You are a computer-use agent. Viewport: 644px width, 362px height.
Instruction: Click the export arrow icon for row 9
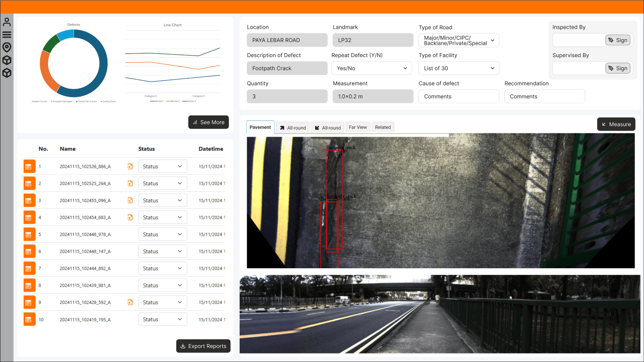[x=130, y=302]
